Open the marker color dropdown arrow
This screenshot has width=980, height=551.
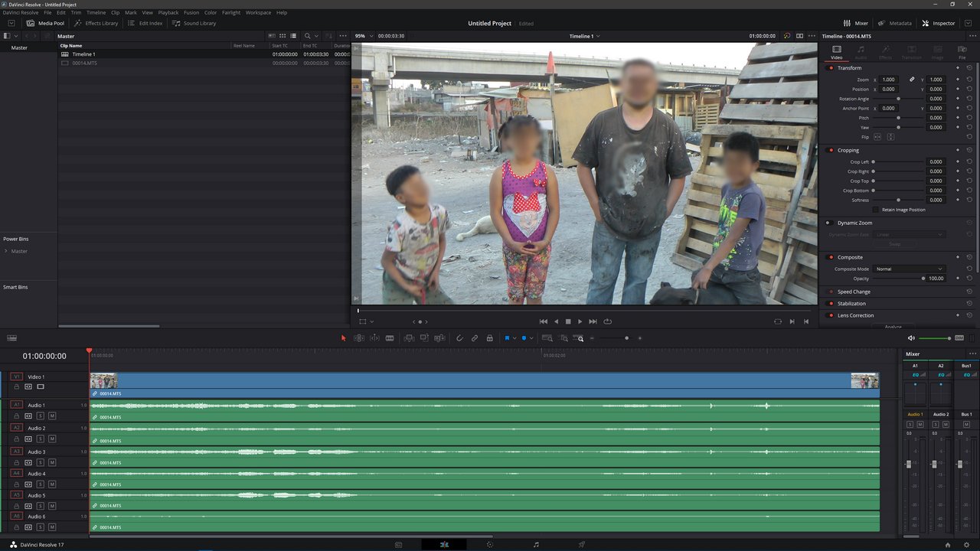[x=532, y=337]
